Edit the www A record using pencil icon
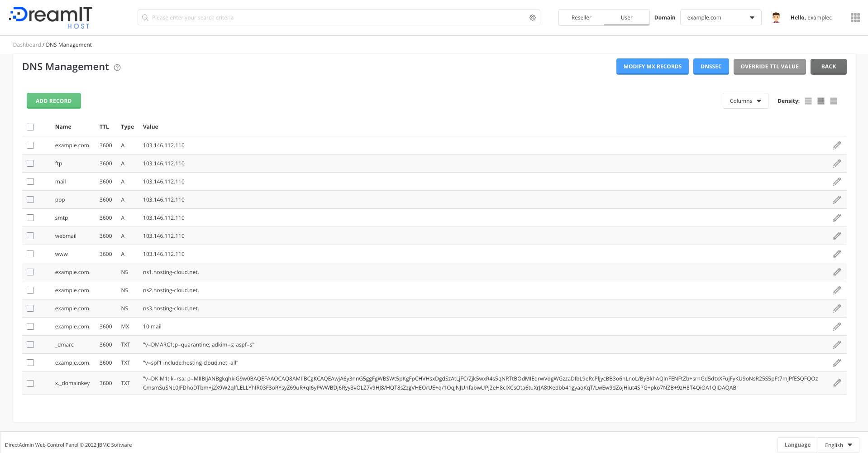868x453 pixels. pos(837,254)
